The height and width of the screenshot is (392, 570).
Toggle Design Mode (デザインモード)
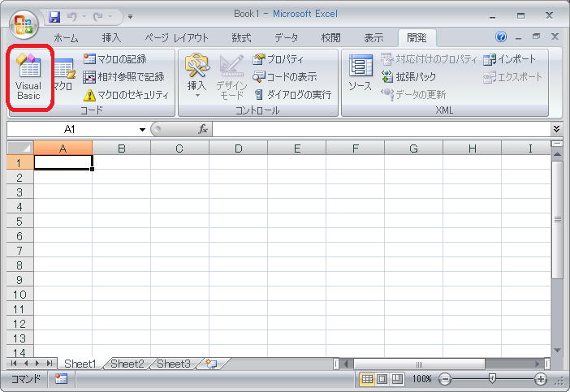pyautogui.click(x=231, y=76)
